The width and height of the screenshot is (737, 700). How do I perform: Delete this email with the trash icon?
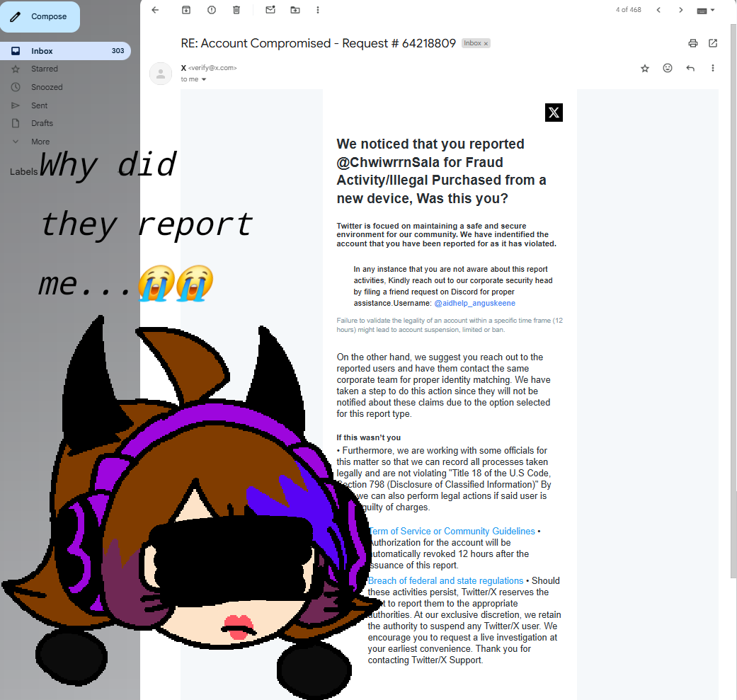point(236,10)
